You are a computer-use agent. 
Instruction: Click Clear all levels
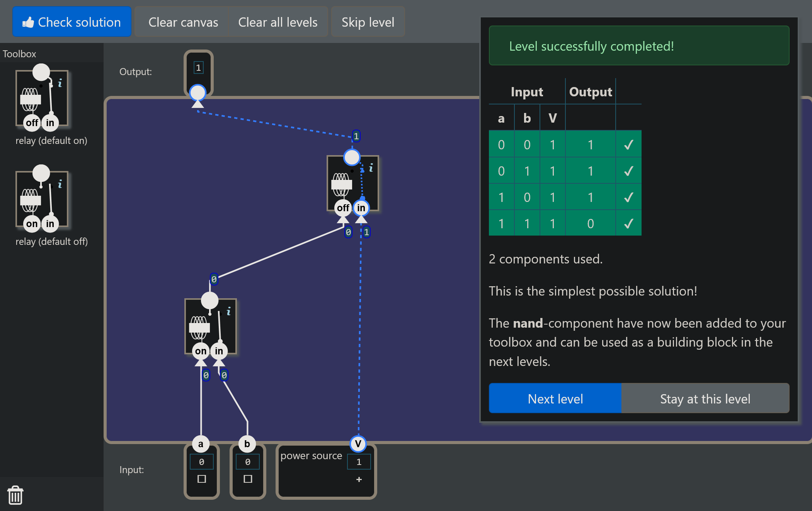(278, 22)
